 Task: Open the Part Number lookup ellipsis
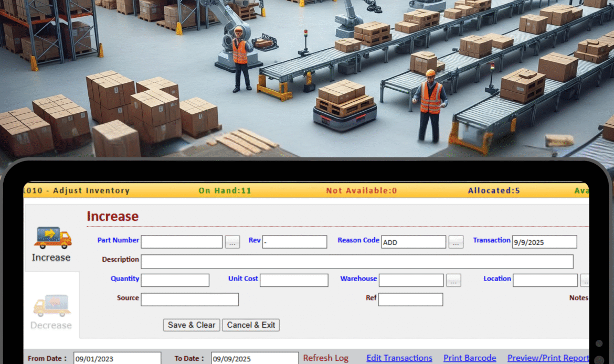point(232,242)
